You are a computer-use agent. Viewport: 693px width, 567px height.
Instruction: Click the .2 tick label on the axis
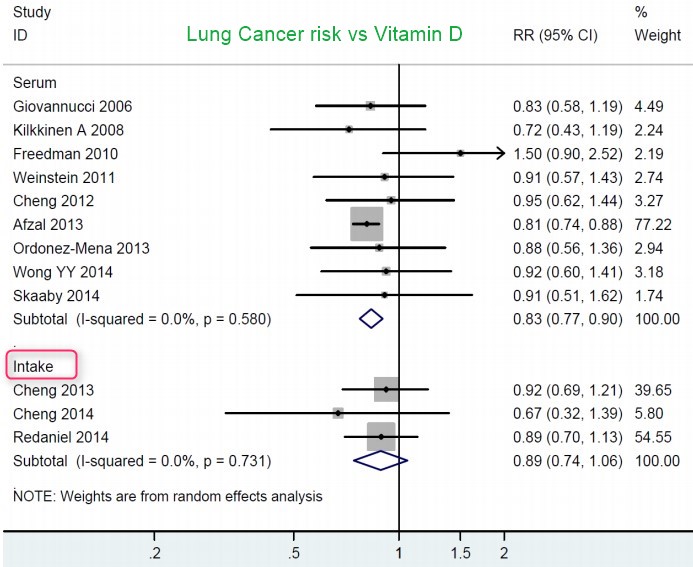(x=154, y=553)
